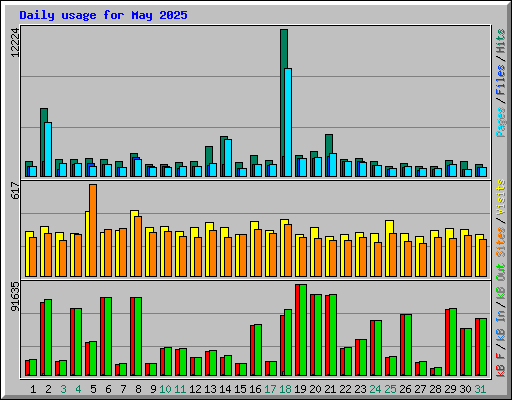This screenshot has height=400, width=512.
Task: Click the green kB bar for day 29
Action: tap(453, 342)
